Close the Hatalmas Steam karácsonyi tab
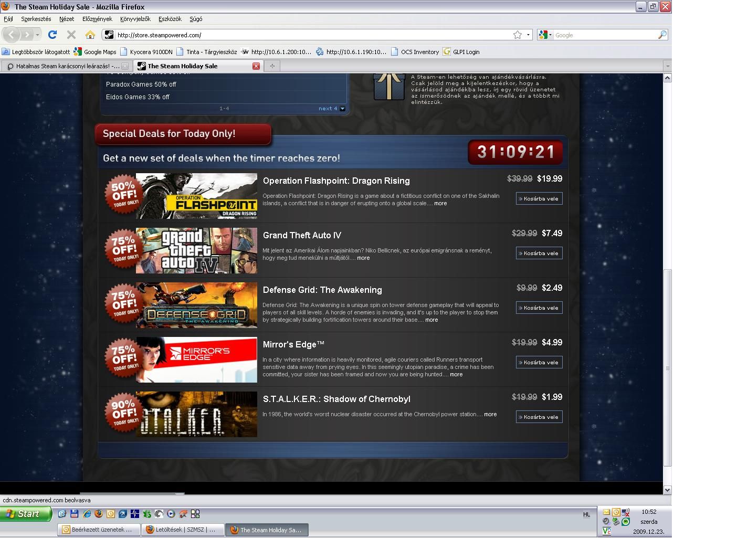Image resolution: width=748 pixels, height=560 pixels. [x=125, y=66]
